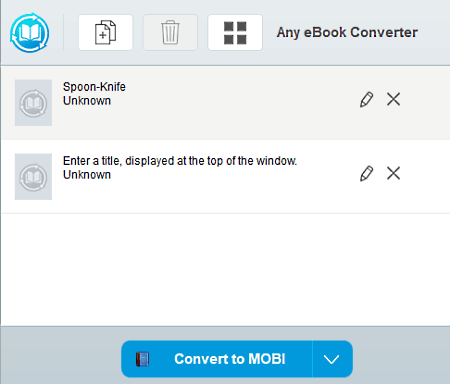Image resolution: width=450 pixels, height=384 pixels.
Task: Click the empty area below the book list
Action: (x=225, y=269)
